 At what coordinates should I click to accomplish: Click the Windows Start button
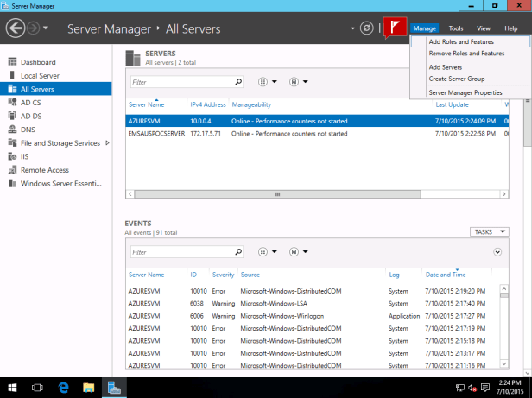[13, 388]
